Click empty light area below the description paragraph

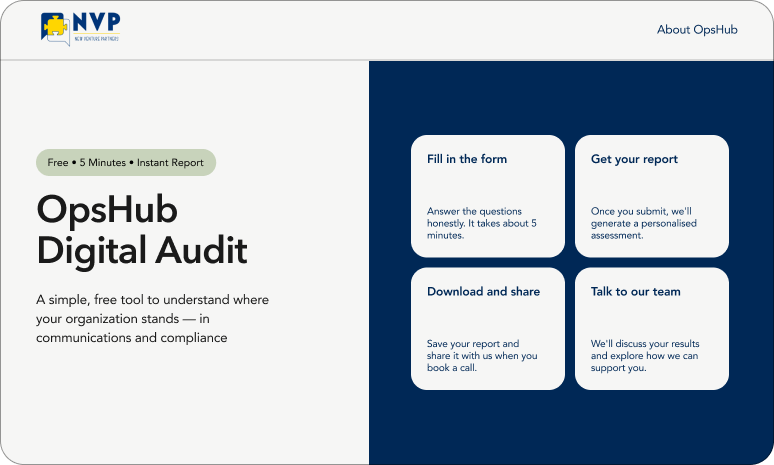point(180,410)
